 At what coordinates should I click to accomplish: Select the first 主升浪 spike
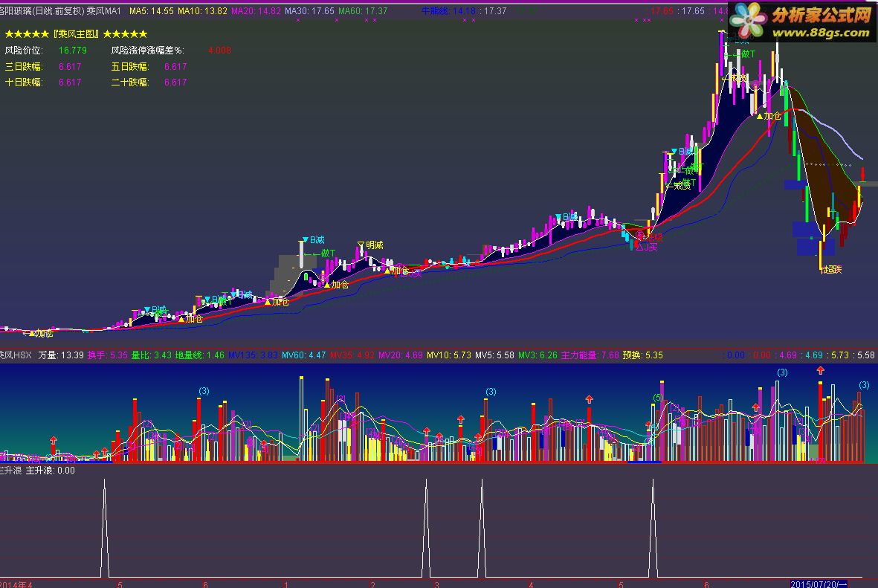pos(104,528)
